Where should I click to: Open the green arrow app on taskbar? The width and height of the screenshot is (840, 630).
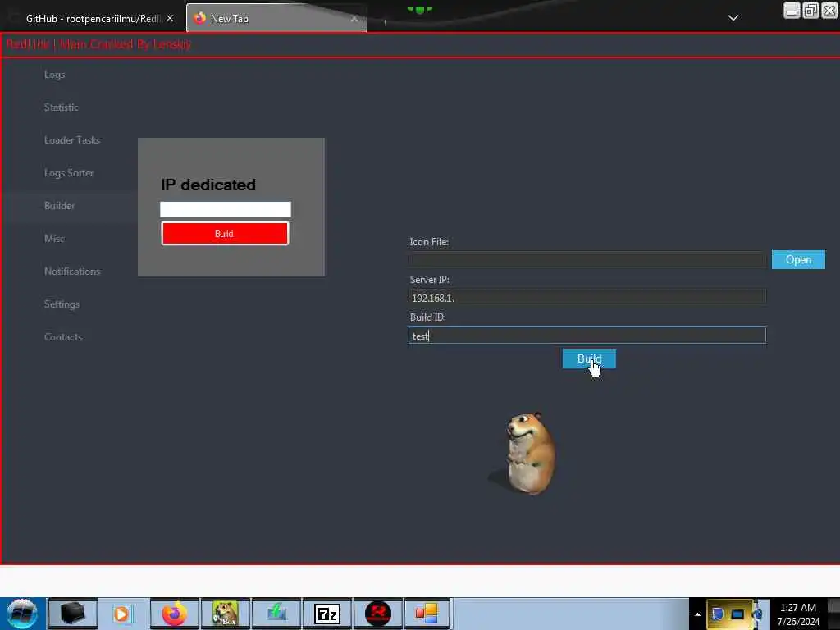276,614
